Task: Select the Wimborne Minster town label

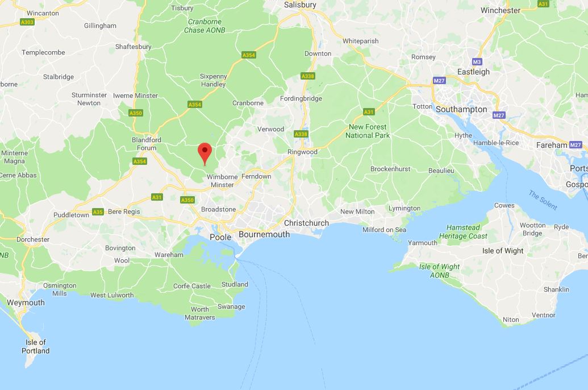Action: click(x=222, y=181)
